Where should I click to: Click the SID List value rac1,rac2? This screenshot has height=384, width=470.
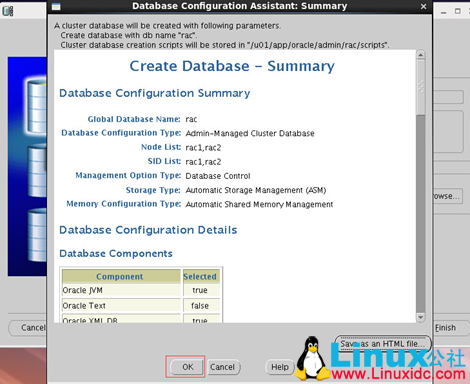pyautogui.click(x=203, y=162)
